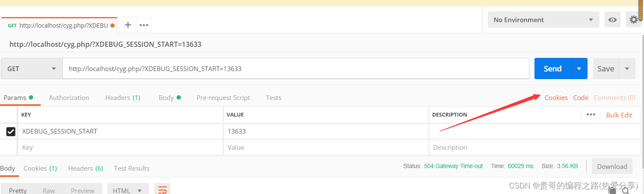
Task: Open the GET method dropdown
Action: click(32, 68)
